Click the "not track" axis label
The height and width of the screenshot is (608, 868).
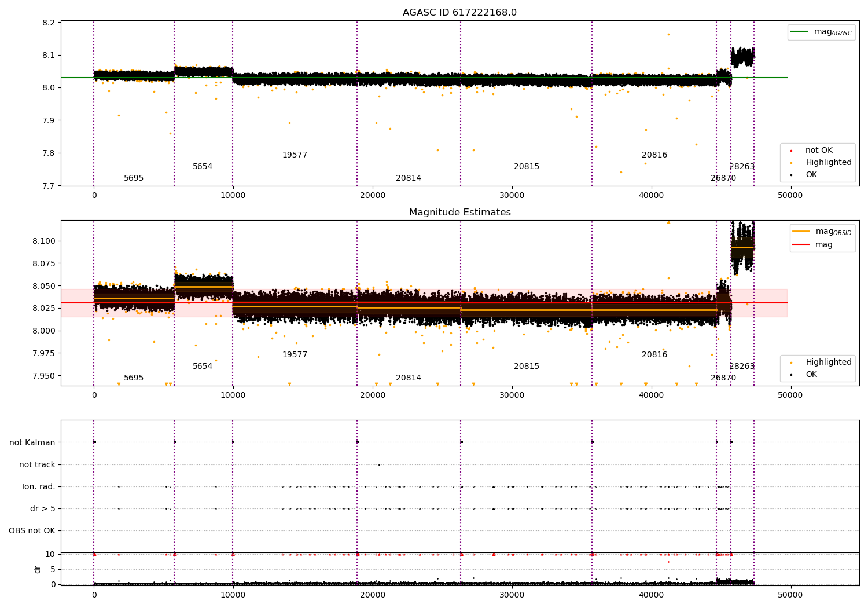click(x=37, y=464)
